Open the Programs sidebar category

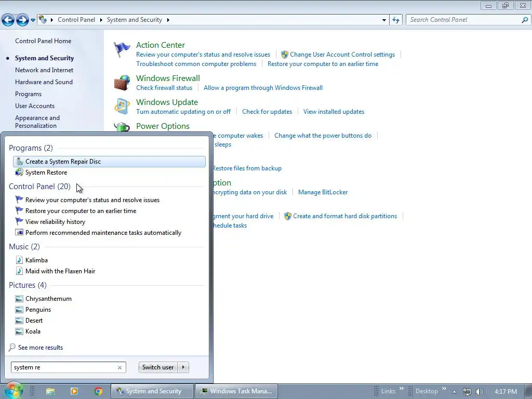click(x=28, y=94)
